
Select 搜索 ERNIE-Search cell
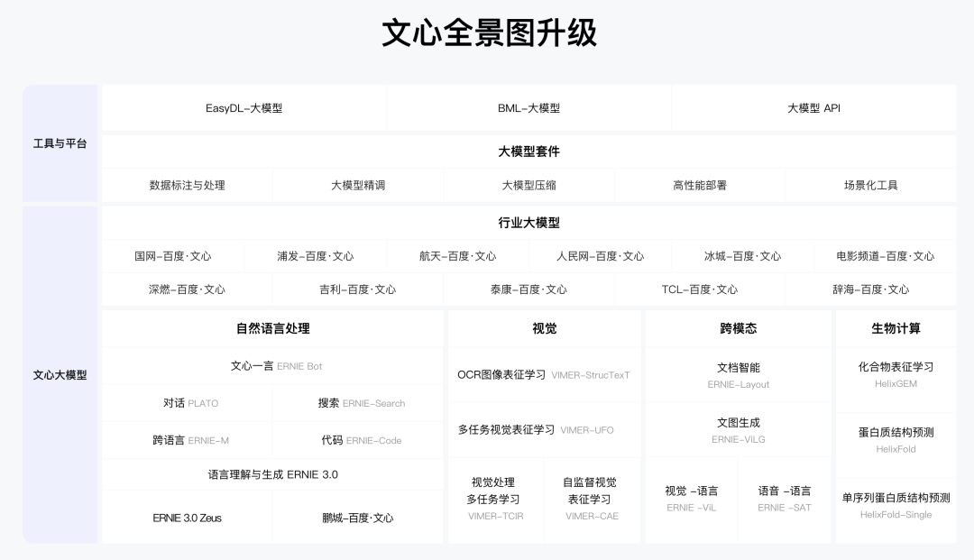pyautogui.click(x=358, y=403)
